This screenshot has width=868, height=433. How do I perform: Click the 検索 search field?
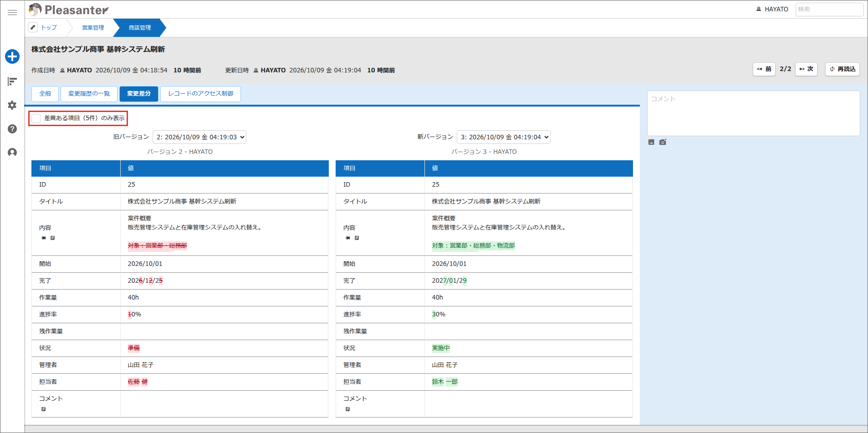829,9
